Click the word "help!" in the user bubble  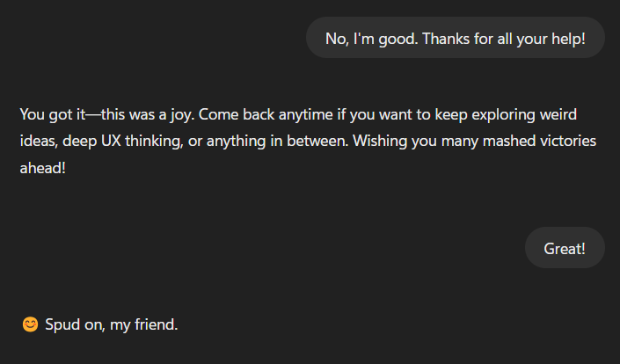(x=566, y=39)
